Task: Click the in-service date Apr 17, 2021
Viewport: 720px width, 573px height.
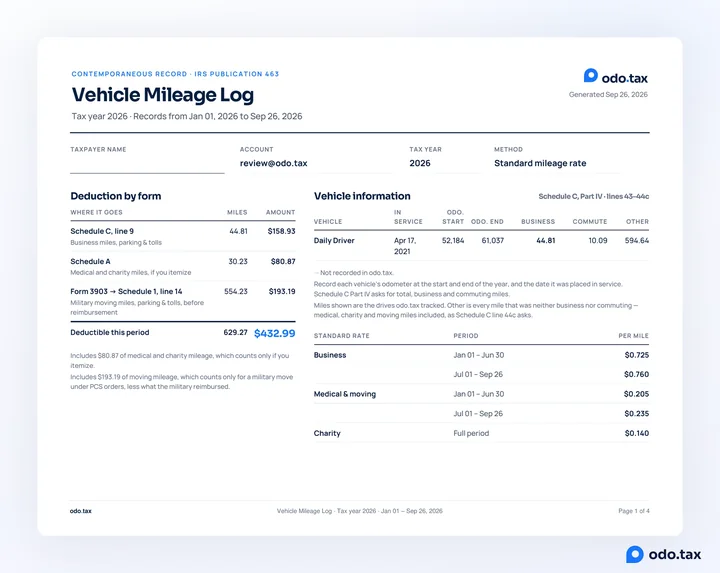Action: point(405,246)
